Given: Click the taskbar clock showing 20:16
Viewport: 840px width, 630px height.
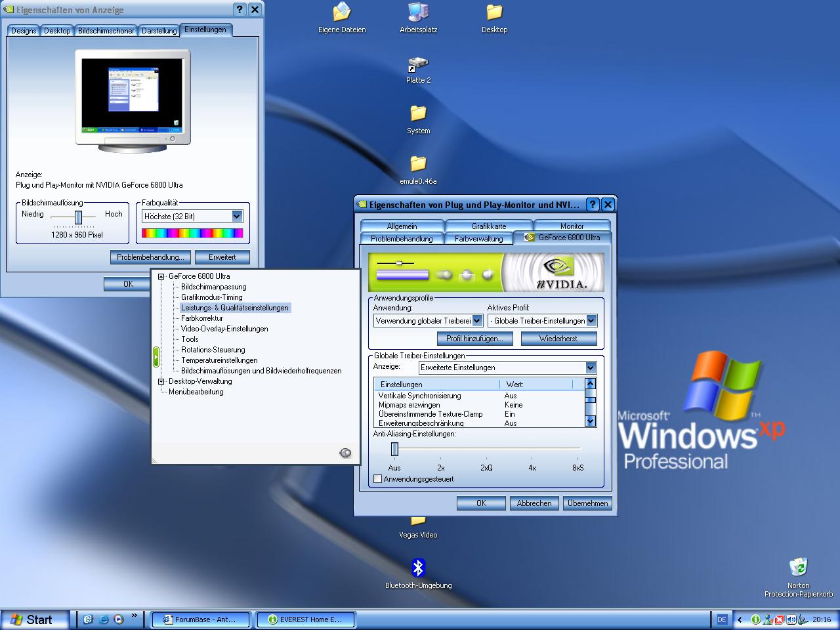Looking at the screenshot, I should [822, 619].
